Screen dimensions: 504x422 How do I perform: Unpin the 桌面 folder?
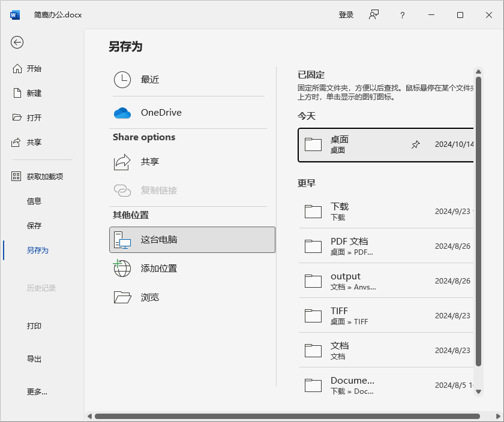pos(415,144)
